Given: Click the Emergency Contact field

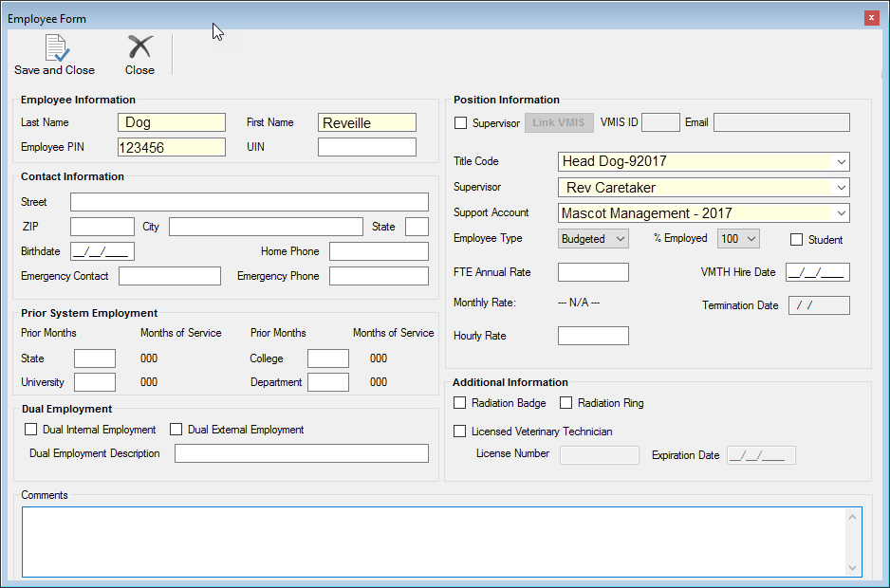Looking at the screenshot, I should [170, 276].
